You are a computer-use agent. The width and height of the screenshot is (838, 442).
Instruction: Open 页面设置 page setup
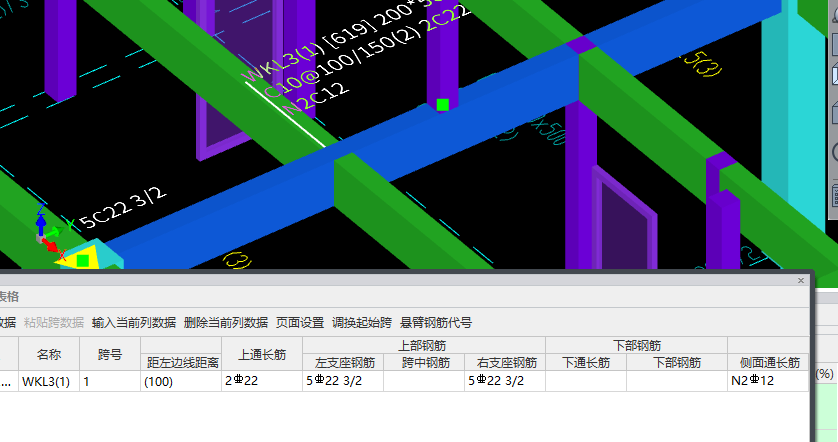coord(300,323)
